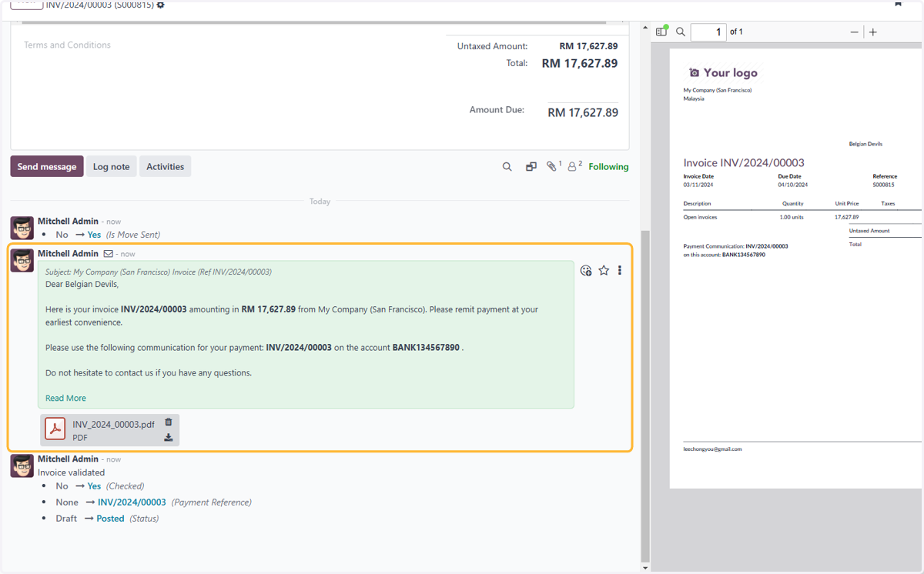Click the Send message button

(x=47, y=166)
